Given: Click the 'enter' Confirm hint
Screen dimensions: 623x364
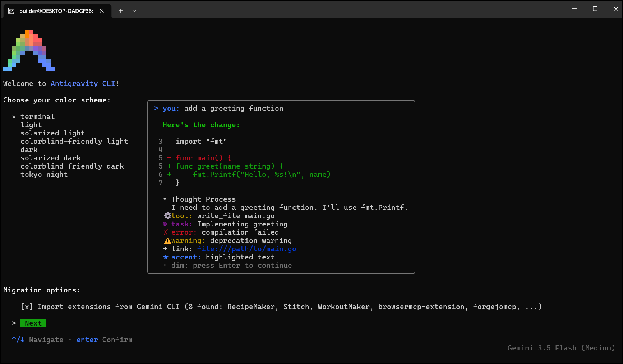Looking at the screenshot, I should click(x=87, y=340).
